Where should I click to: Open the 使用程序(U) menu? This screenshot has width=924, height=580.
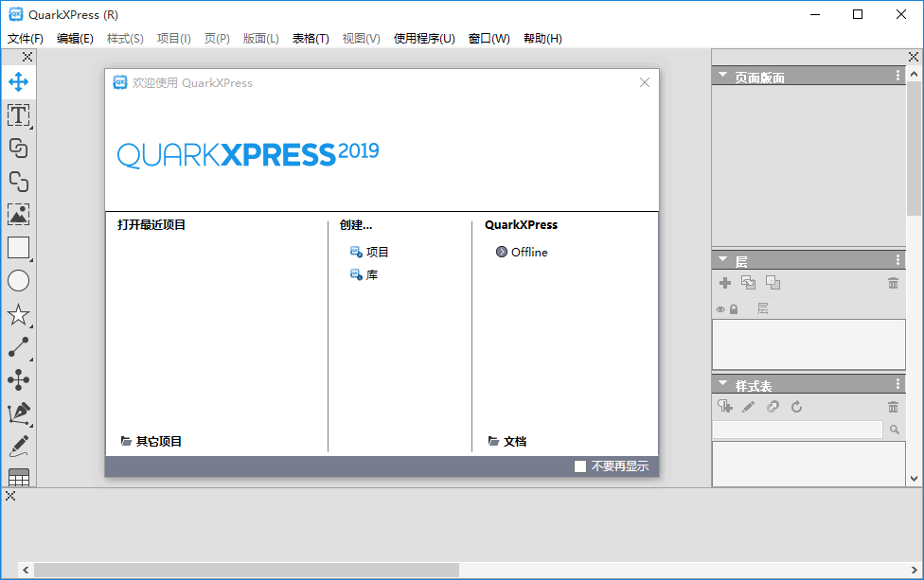424,38
